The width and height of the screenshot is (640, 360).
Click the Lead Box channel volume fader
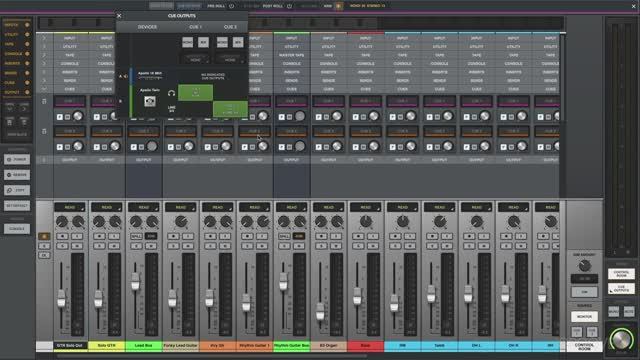pos(136,281)
